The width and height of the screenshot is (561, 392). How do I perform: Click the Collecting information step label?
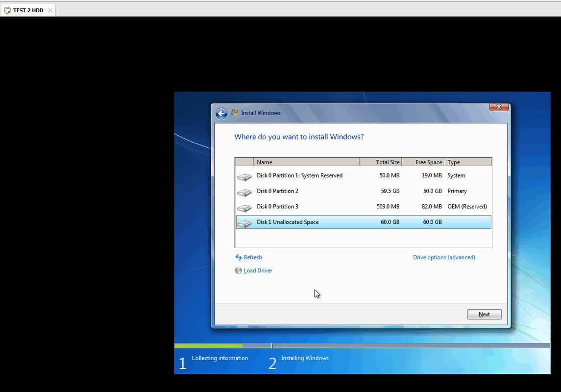click(x=220, y=358)
